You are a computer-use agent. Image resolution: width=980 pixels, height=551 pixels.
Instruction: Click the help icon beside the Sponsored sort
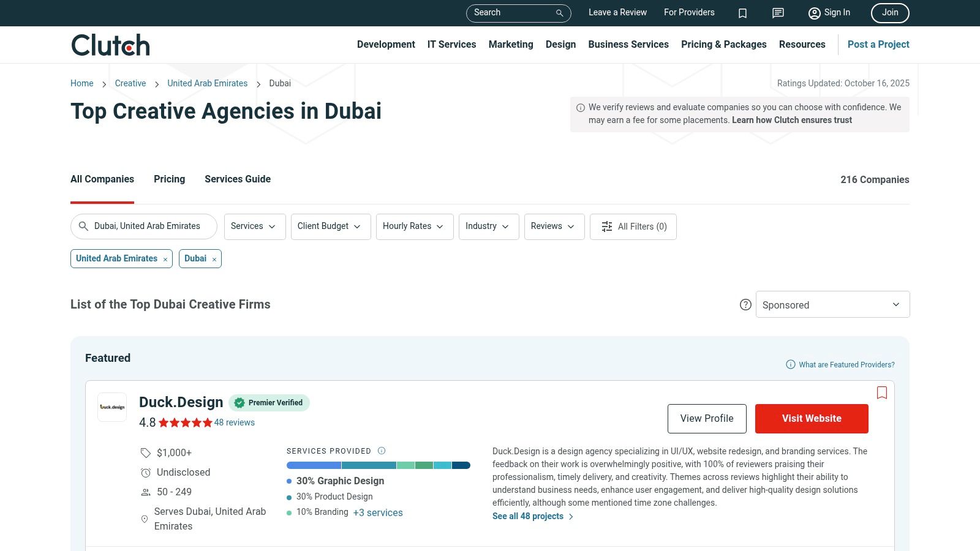(x=745, y=305)
